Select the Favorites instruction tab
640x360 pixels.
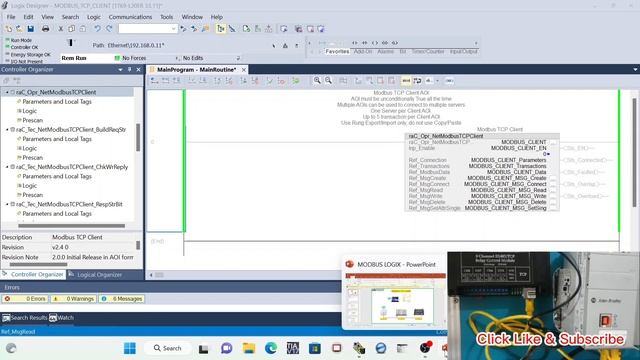(x=337, y=51)
